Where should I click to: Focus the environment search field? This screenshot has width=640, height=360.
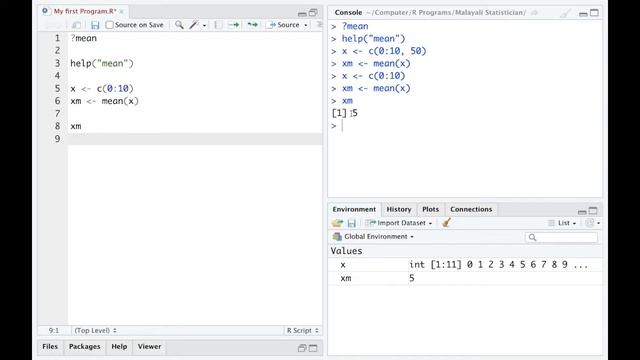tap(562, 237)
